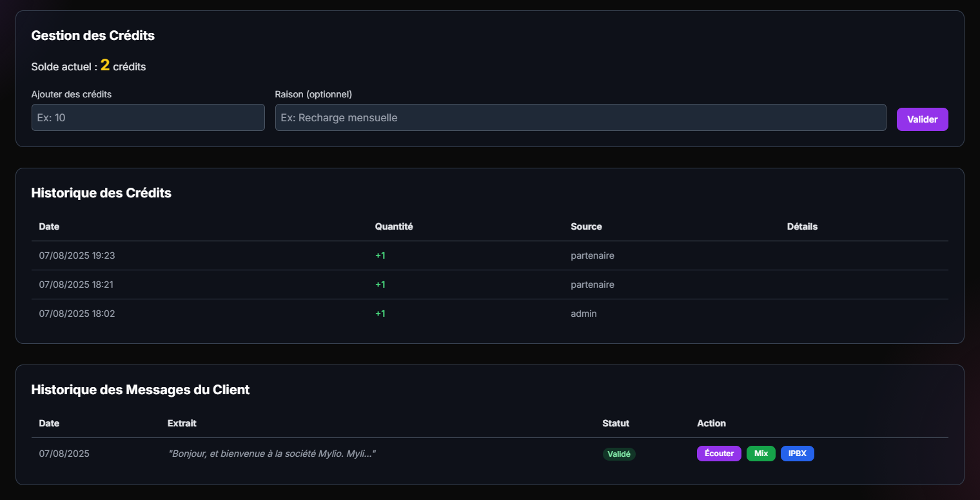This screenshot has height=500, width=980.
Task: Select the credit entry dated 07/08/2025 19:23
Action: pyautogui.click(x=77, y=255)
